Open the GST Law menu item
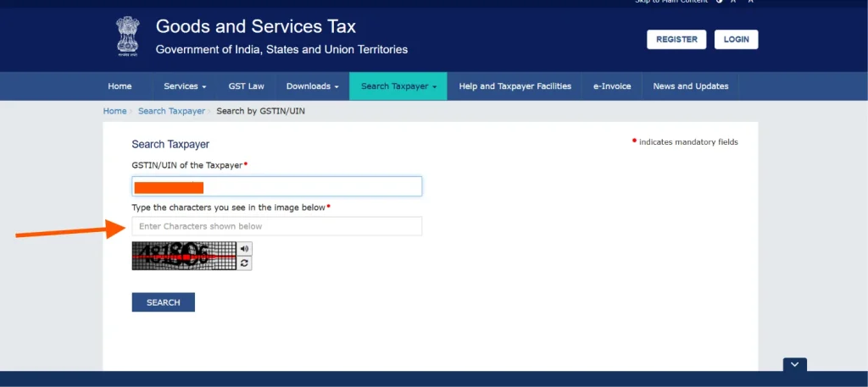This screenshot has height=387, width=868. click(247, 86)
